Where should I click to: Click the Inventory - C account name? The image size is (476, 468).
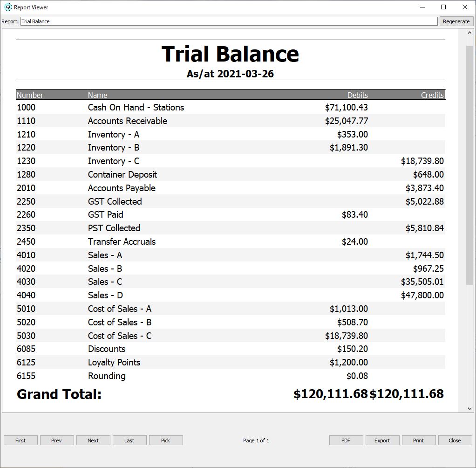click(114, 161)
